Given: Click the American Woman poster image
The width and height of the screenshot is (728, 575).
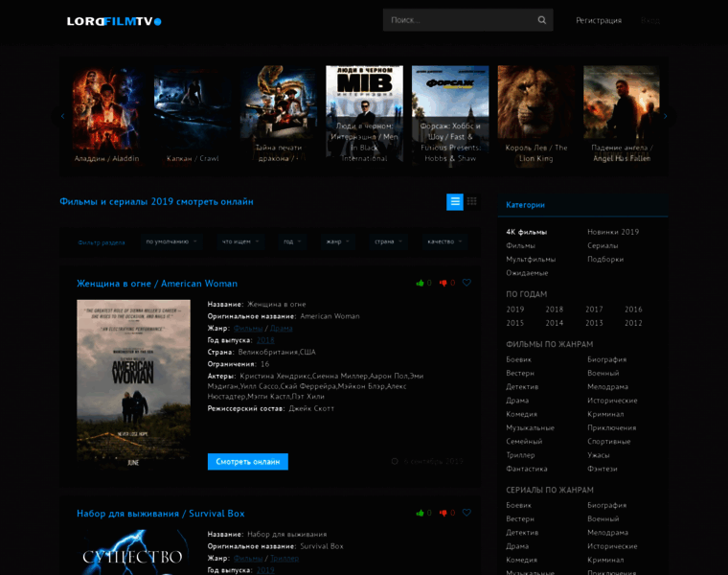Looking at the screenshot, I should coord(133,384).
